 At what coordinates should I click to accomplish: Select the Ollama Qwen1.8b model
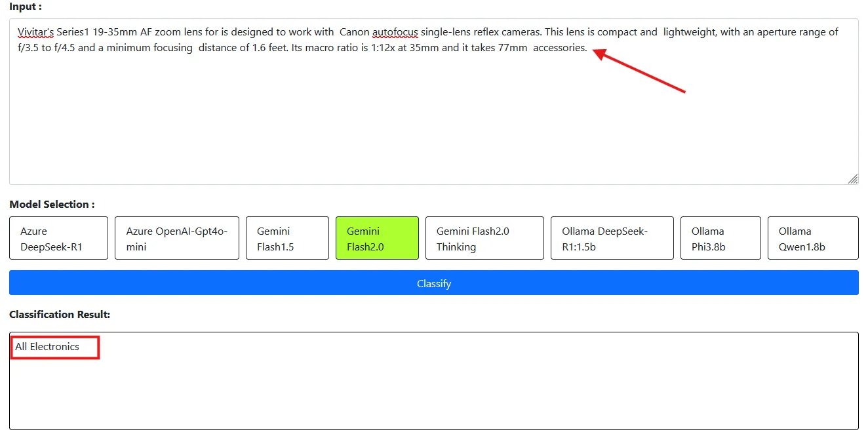pyautogui.click(x=813, y=237)
